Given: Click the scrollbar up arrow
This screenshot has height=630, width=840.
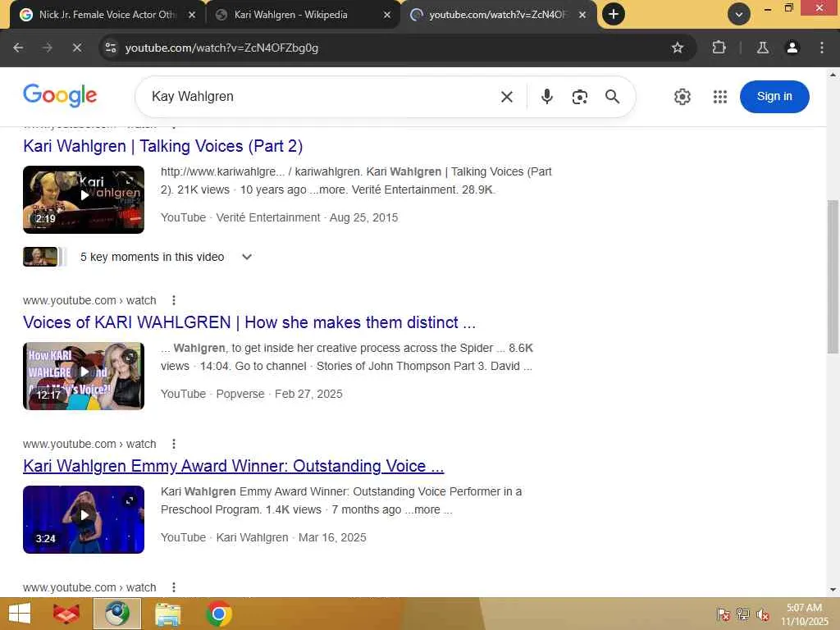Looking at the screenshot, I should pyautogui.click(x=832, y=75).
